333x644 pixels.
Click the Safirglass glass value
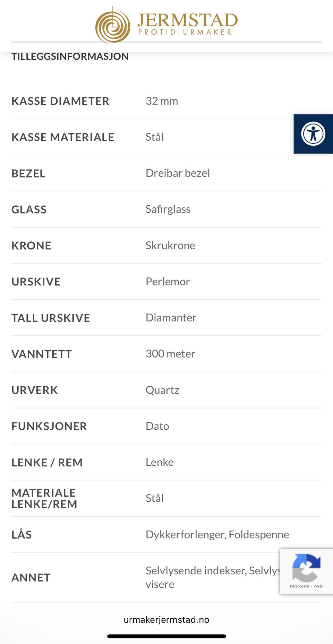(168, 209)
